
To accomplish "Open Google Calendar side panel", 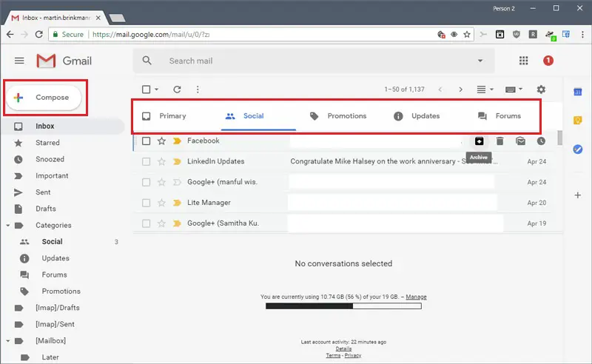I will tap(578, 92).
